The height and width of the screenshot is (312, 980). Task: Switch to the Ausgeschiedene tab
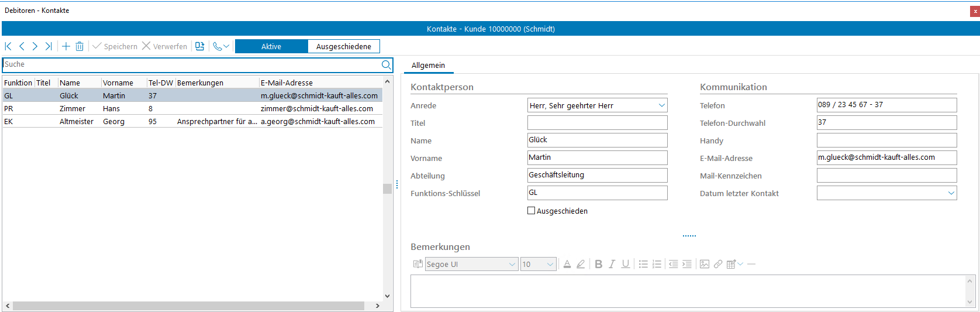(x=344, y=46)
